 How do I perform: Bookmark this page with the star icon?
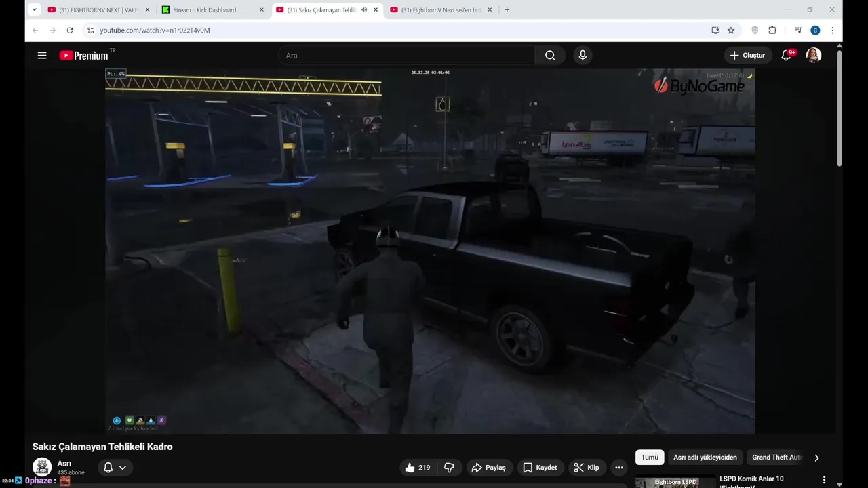coord(731,30)
